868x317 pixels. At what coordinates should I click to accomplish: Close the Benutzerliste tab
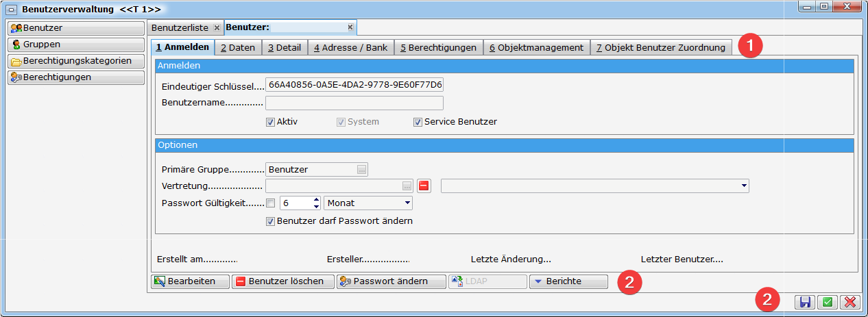tap(217, 27)
